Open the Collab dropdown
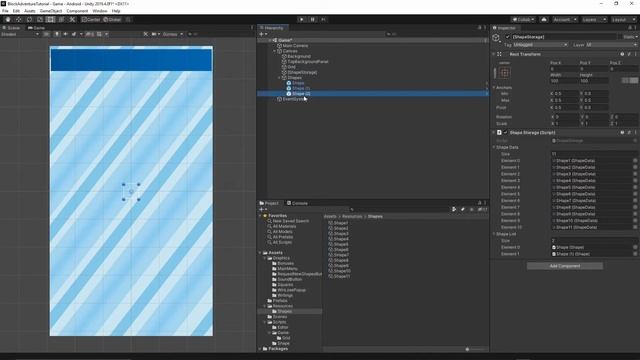This screenshot has width=640, height=360. (523, 20)
